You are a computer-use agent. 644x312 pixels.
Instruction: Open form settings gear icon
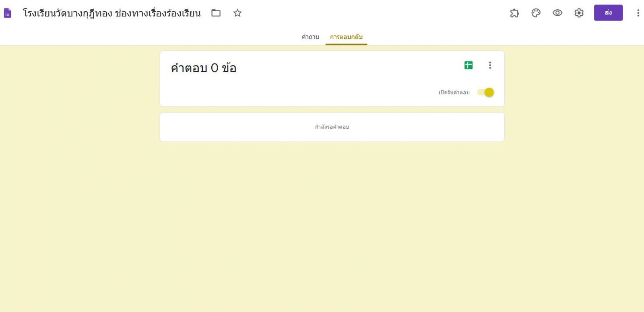tap(579, 13)
